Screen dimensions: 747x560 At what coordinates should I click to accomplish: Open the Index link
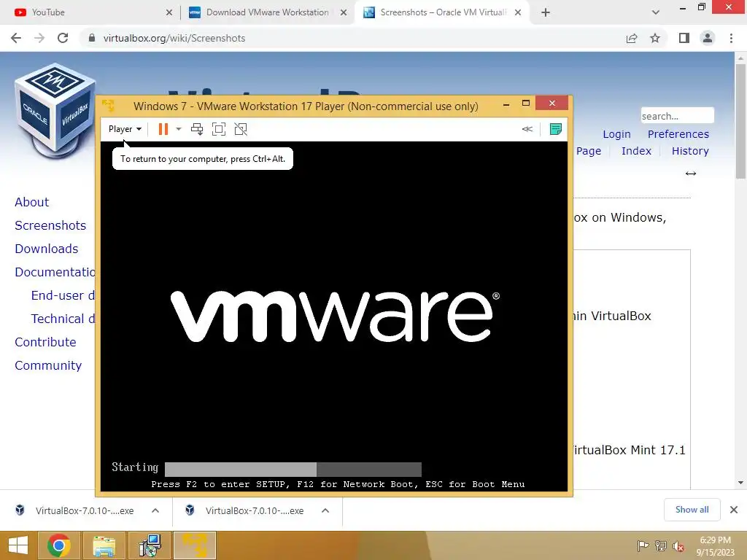[636, 151]
